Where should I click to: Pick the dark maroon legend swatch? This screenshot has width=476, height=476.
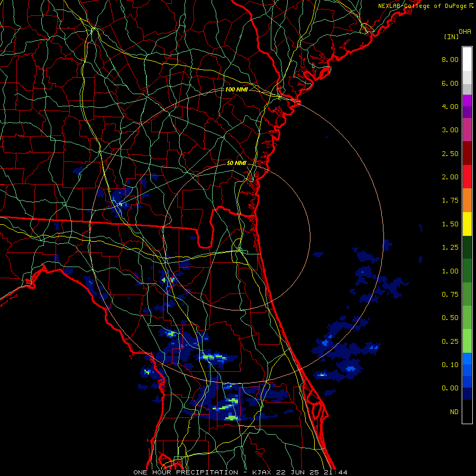coord(467,153)
